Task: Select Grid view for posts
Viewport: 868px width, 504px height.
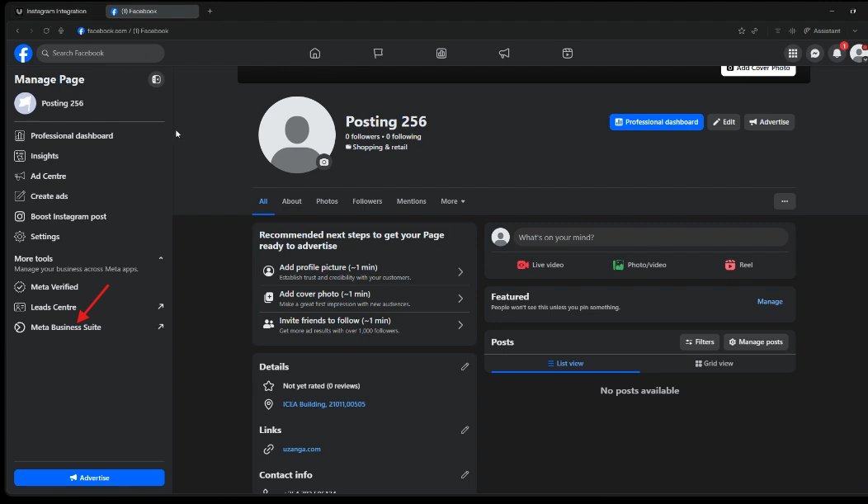Action: click(x=714, y=364)
